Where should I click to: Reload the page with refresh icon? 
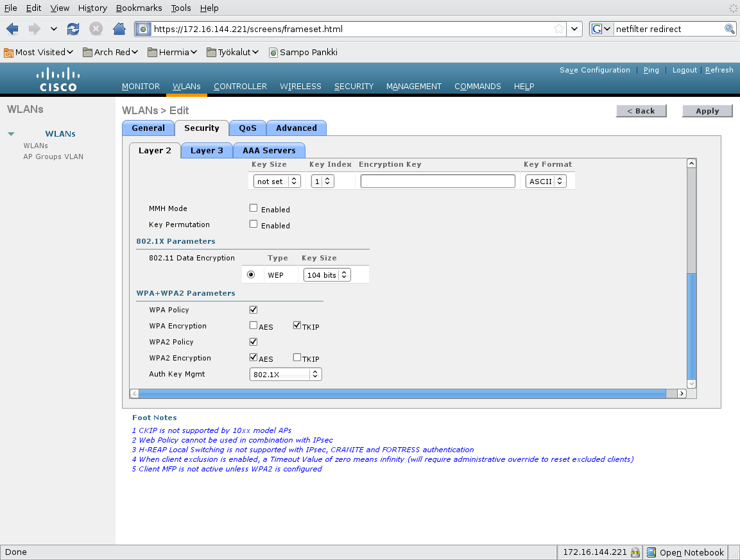click(73, 29)
